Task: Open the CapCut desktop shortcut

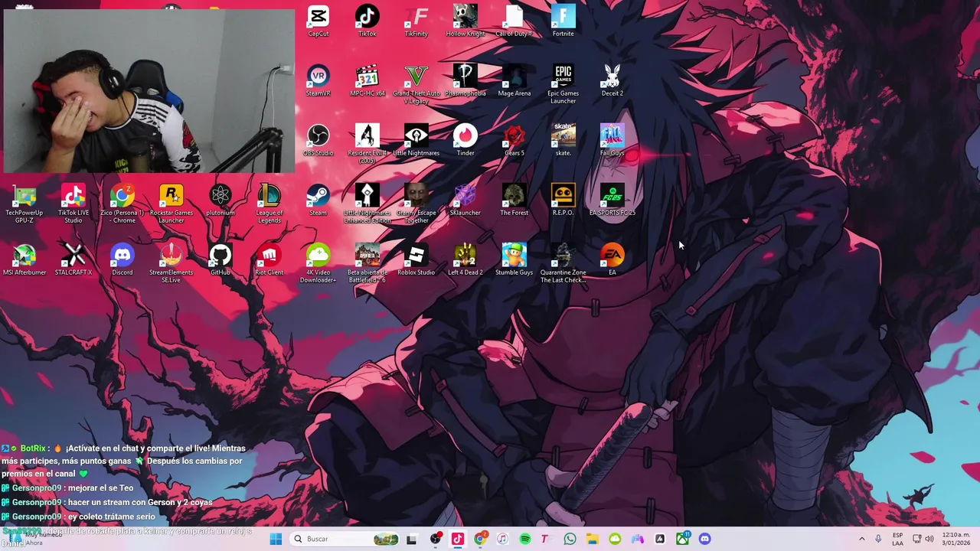Action: [318, 21]
